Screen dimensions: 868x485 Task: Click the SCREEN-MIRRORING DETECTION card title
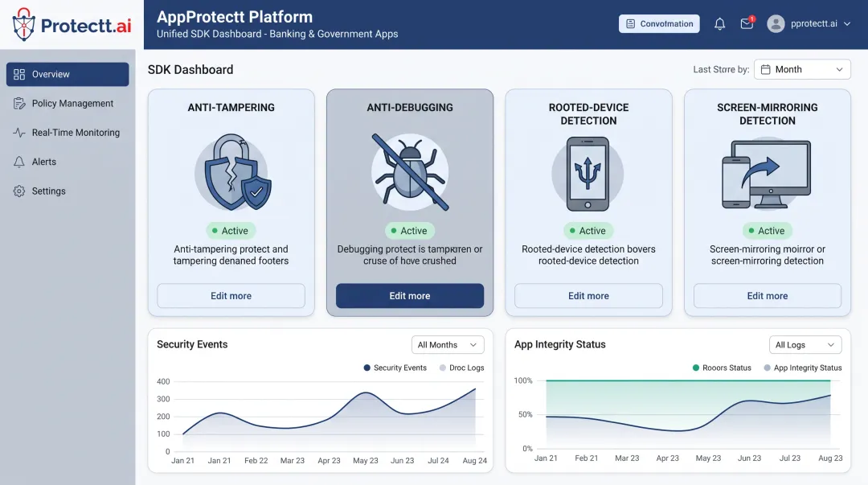(768, 114)
